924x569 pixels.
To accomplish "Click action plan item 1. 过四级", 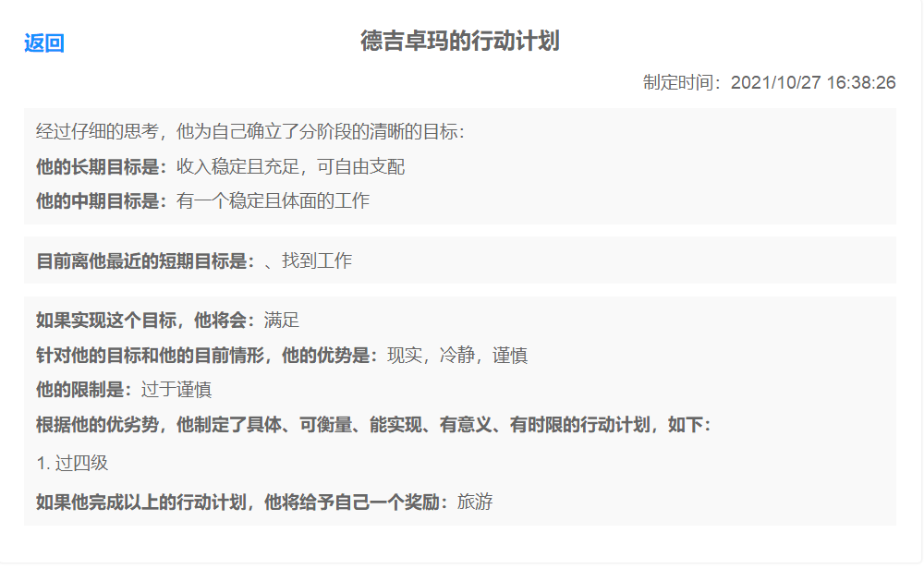I will 72,464.
